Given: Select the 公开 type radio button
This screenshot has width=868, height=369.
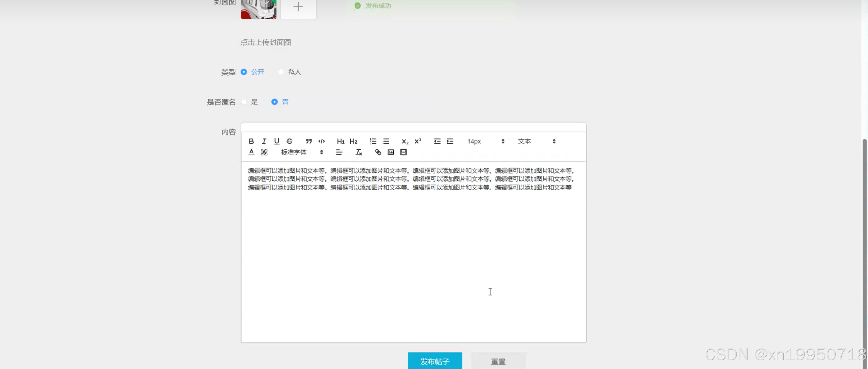Looking at the screenshot, I should click(x=244, y=72).
